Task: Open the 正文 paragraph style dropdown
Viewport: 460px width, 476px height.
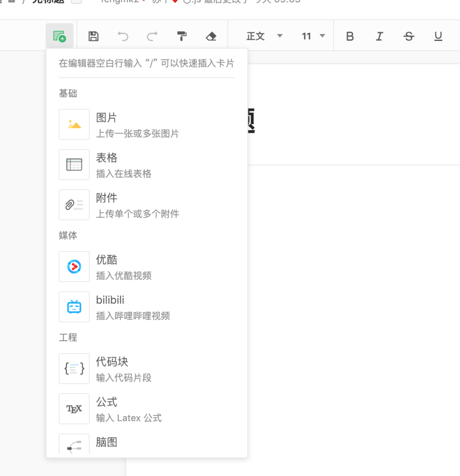Action: pyautogui.click(x=264, y=36)
